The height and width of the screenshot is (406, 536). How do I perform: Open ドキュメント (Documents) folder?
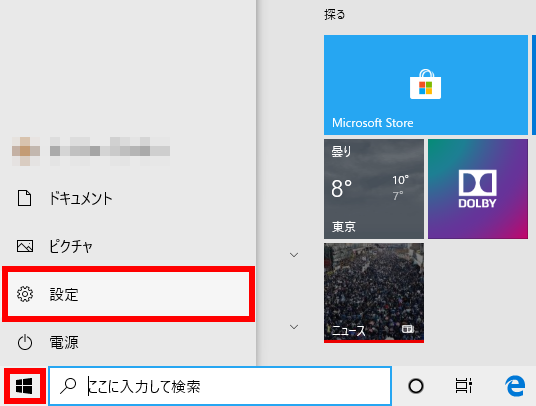tap(129, 198)
